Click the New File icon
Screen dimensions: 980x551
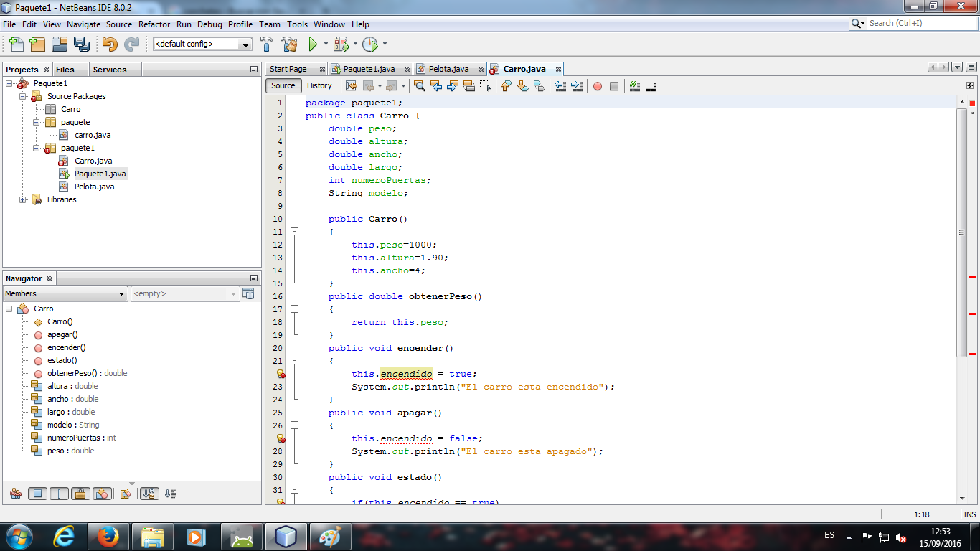(16, 44)
